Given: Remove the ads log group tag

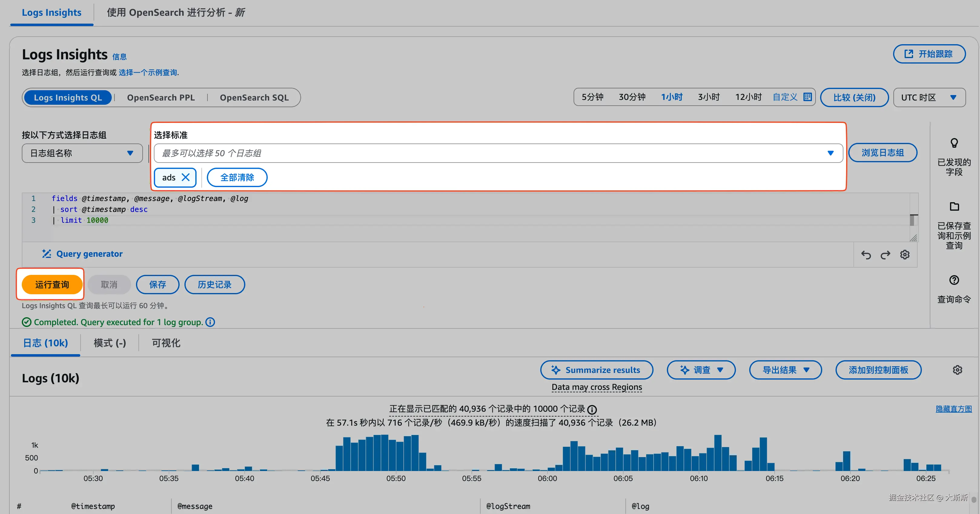Looking at the screenshot, I should click(186, 177).
